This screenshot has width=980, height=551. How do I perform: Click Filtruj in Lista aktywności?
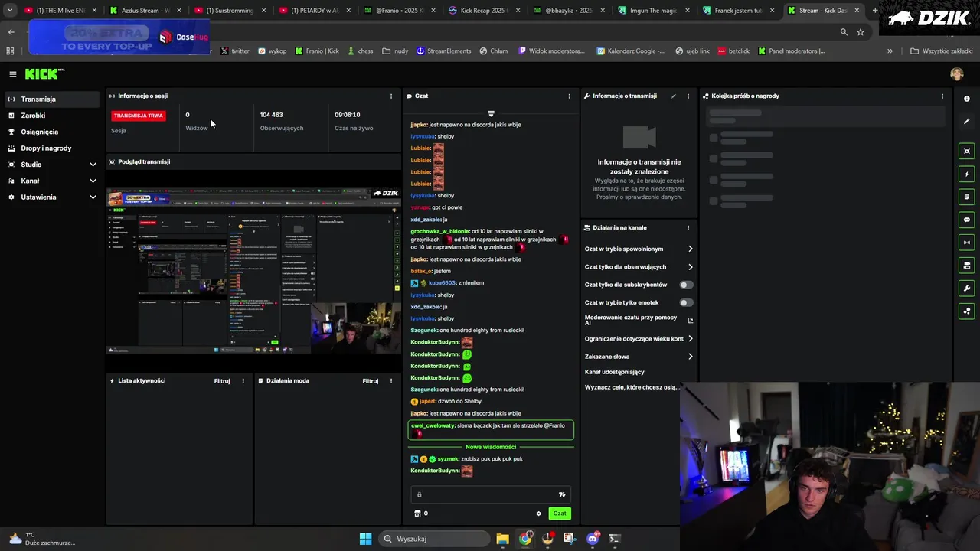coord(222,381)
